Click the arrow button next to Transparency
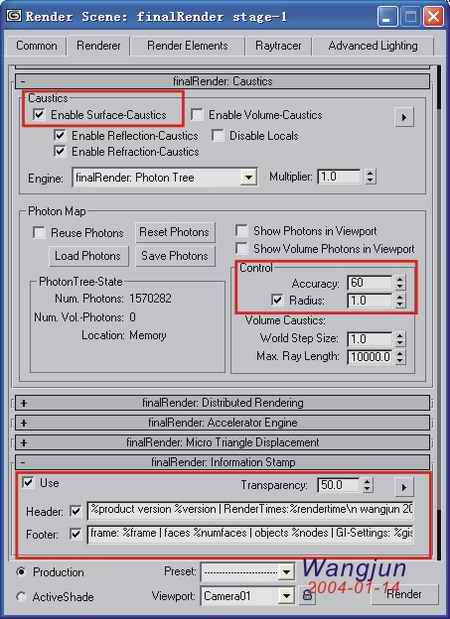Screen dimensions: 450x619 click(403, 487)
